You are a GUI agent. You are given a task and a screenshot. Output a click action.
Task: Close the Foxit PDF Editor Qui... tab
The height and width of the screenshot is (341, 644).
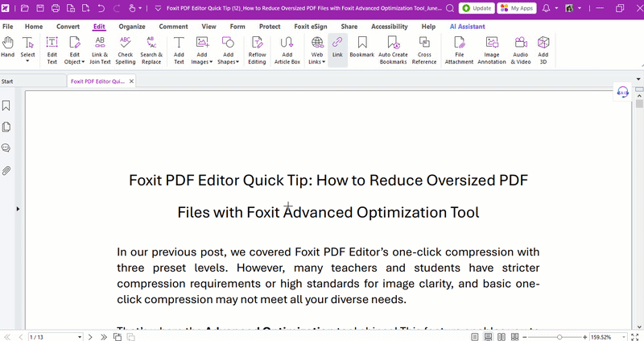(x=131, y=81)
